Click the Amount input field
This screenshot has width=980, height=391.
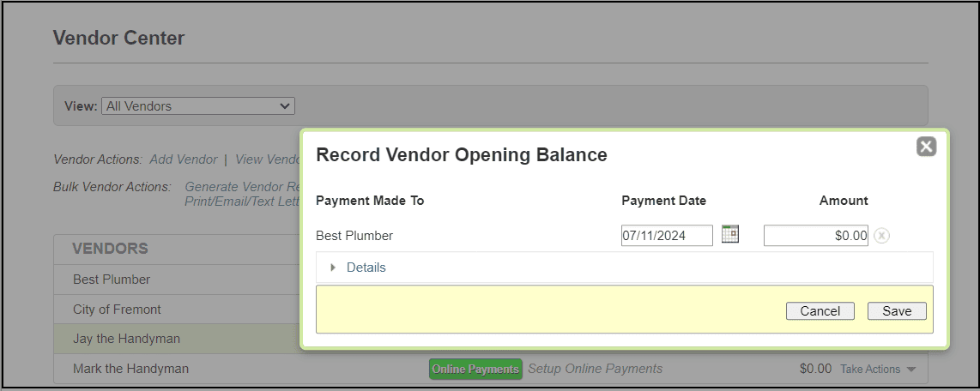click(x=815, y=236)
